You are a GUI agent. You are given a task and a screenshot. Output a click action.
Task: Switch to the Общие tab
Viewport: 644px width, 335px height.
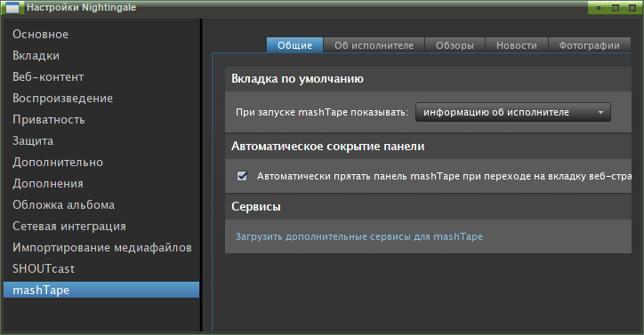click(x=295, y=45)
